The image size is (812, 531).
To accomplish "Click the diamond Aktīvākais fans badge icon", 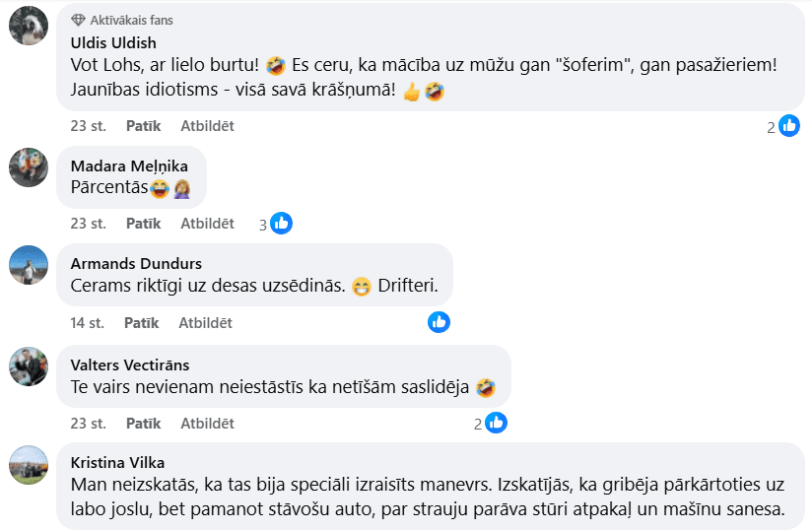I will [x=78, y=20].
